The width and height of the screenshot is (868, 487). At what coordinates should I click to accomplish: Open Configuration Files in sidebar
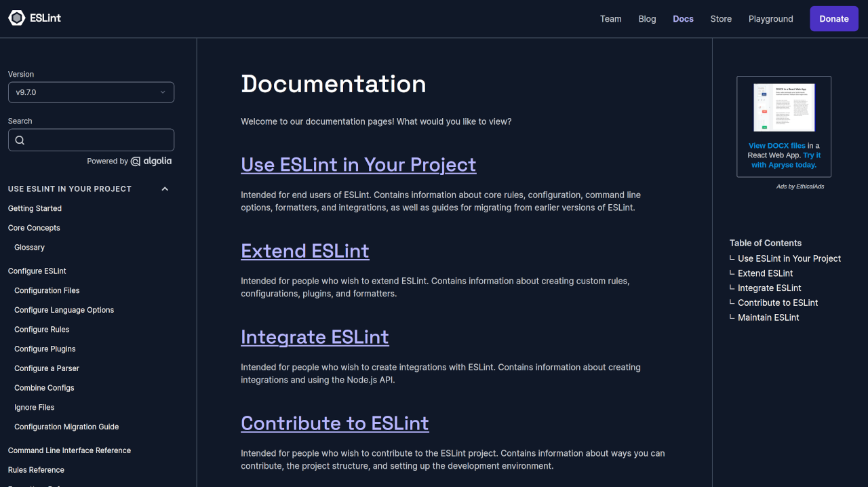[47, 290]
